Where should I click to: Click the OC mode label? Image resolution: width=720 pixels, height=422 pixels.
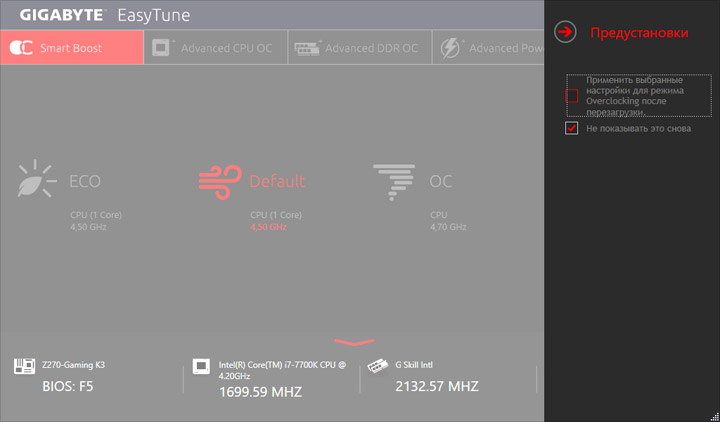(x=441, y=181)
